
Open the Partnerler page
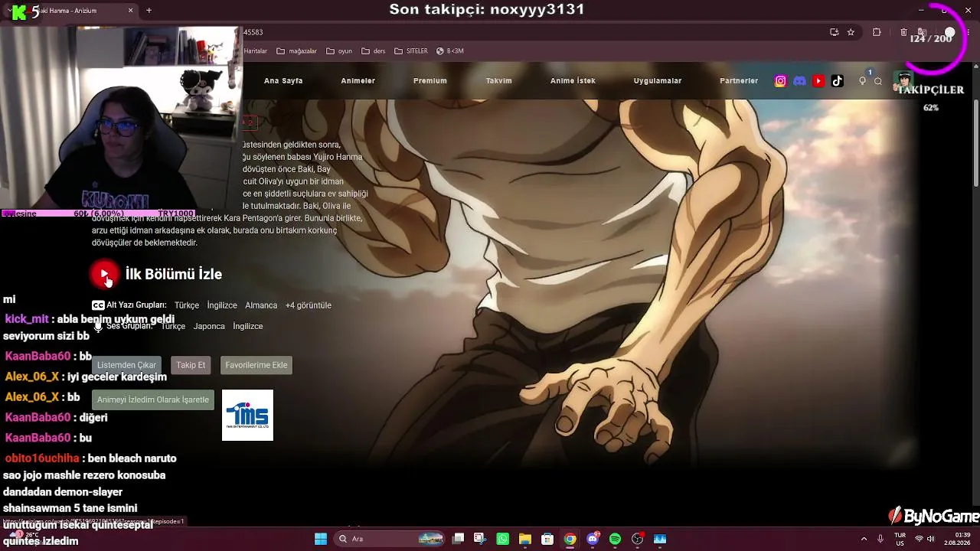(739, 81)
